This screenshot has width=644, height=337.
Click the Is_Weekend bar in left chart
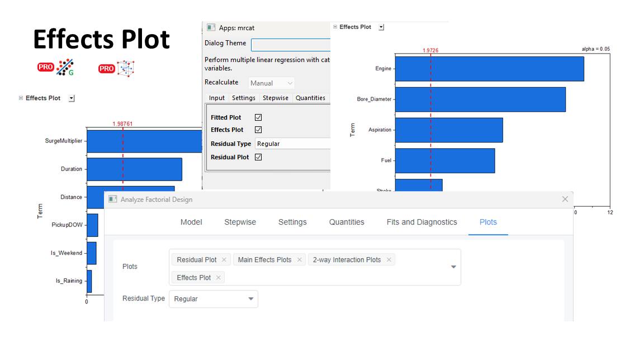(92, 253)
